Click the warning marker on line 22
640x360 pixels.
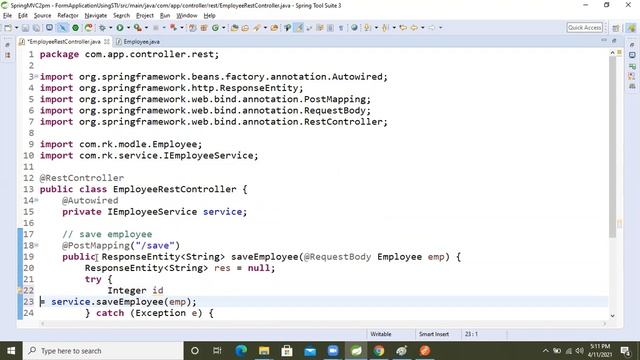pos(20,290)
